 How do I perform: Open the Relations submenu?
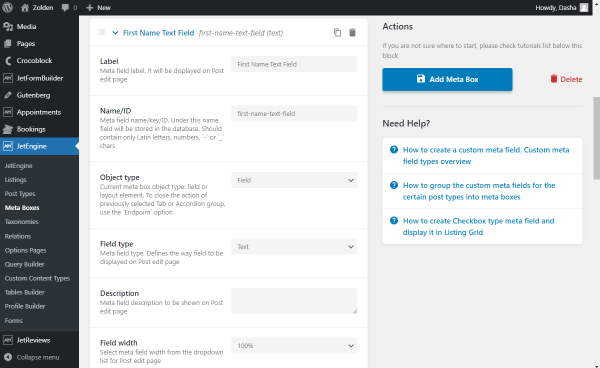click(18, 236)
